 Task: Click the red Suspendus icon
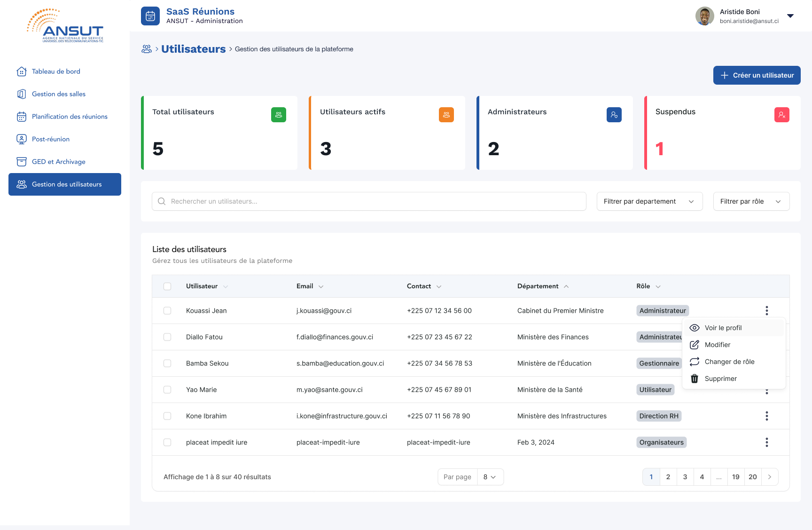[x=782, y=115]
